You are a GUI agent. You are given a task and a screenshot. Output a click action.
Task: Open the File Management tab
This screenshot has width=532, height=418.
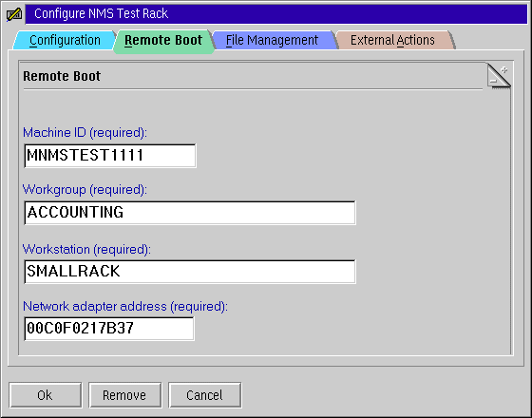tap(272, 40)
